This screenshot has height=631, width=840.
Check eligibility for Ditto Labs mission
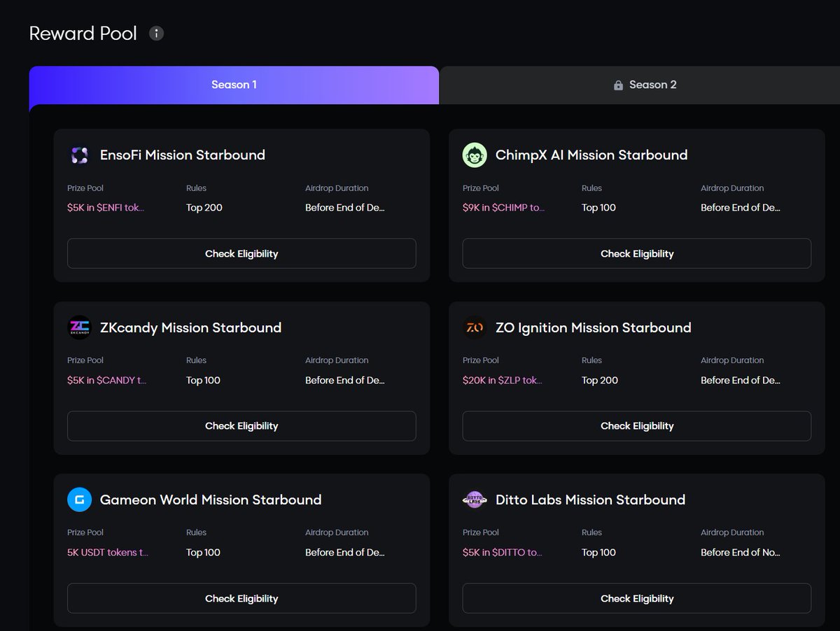coord(636,598)
